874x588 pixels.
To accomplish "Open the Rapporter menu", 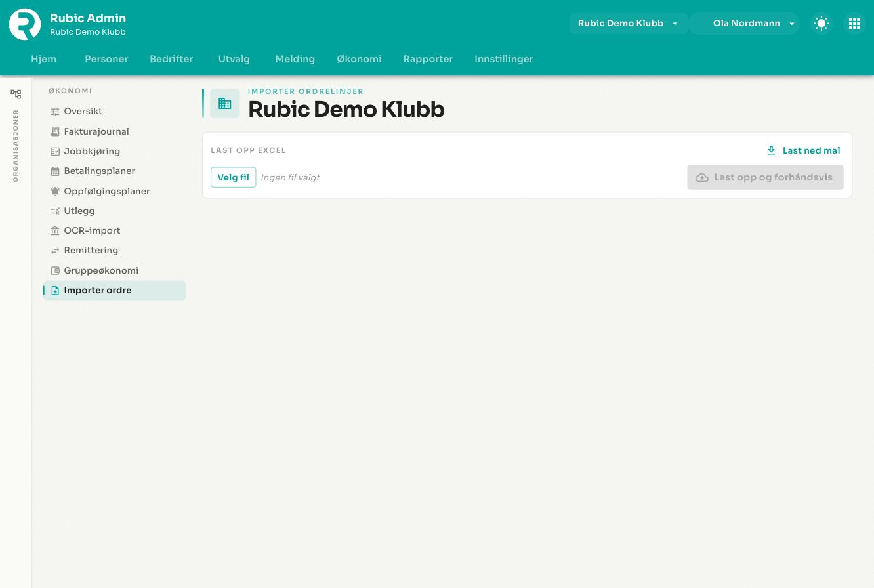I will click(428, 59).
